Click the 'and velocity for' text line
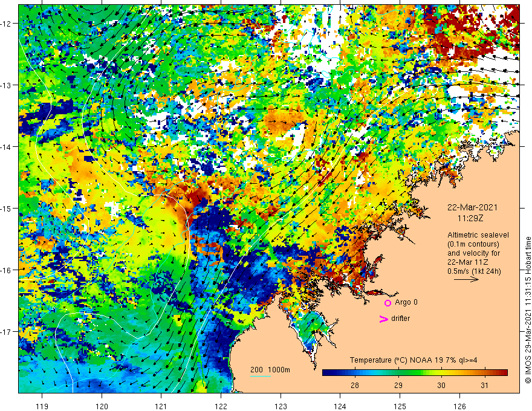 coord(473,253)
